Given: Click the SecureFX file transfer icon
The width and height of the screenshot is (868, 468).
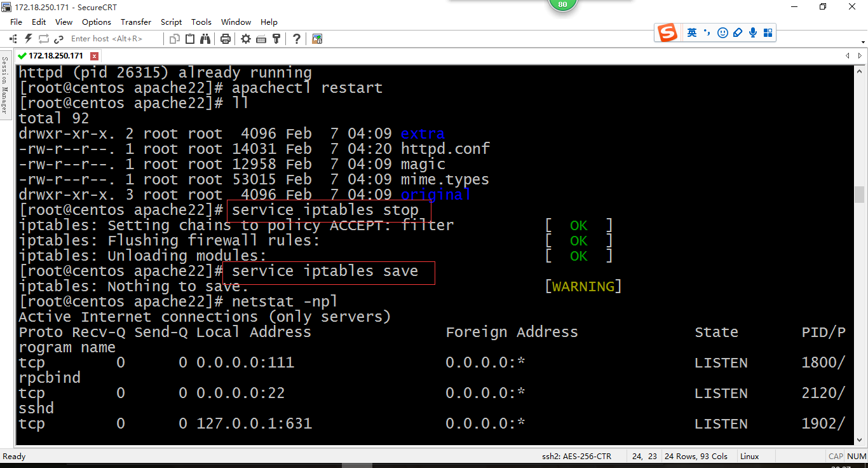Looking at the screenshot, I should pyautogui.click(x=317, y=39).
